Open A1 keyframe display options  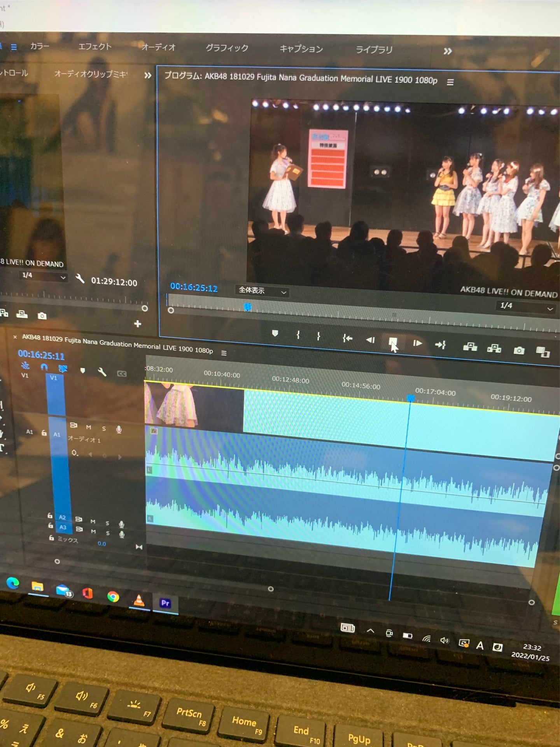coord(75,453)
